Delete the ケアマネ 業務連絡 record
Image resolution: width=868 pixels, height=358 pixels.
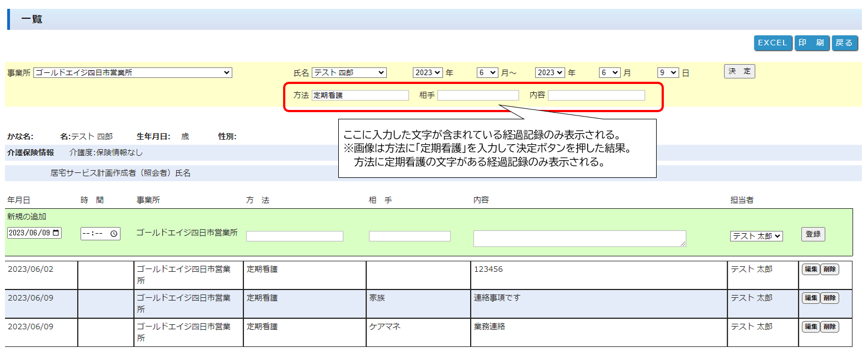(829, 327)
